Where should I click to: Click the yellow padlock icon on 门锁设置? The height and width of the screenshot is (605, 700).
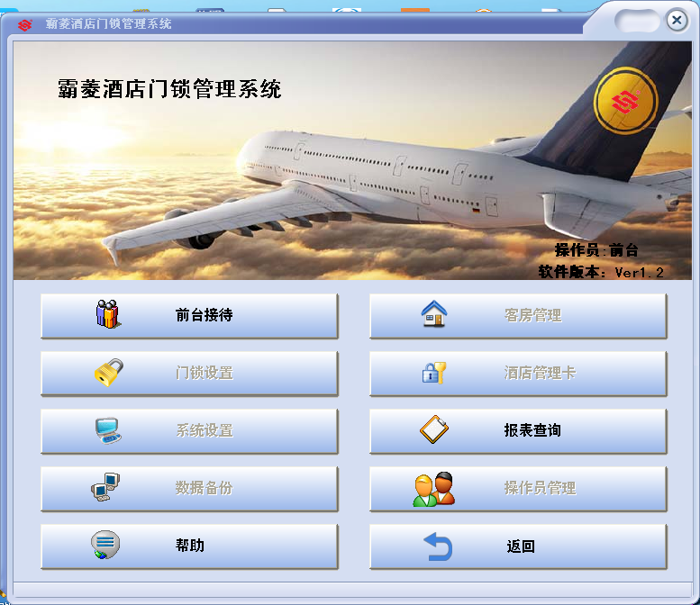coord(108,372)
